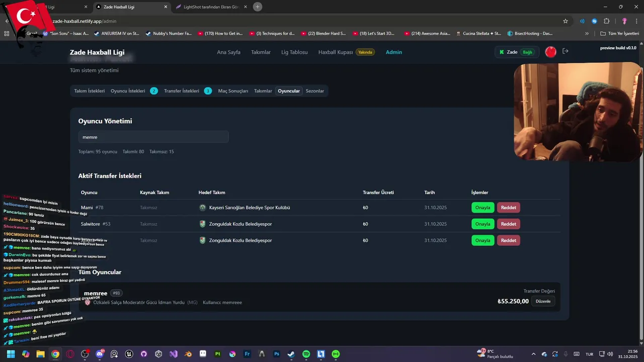Click the ₺55.250,00 transfer value
The width and height of the screenshot is (644, 362).
pos(513,301)
